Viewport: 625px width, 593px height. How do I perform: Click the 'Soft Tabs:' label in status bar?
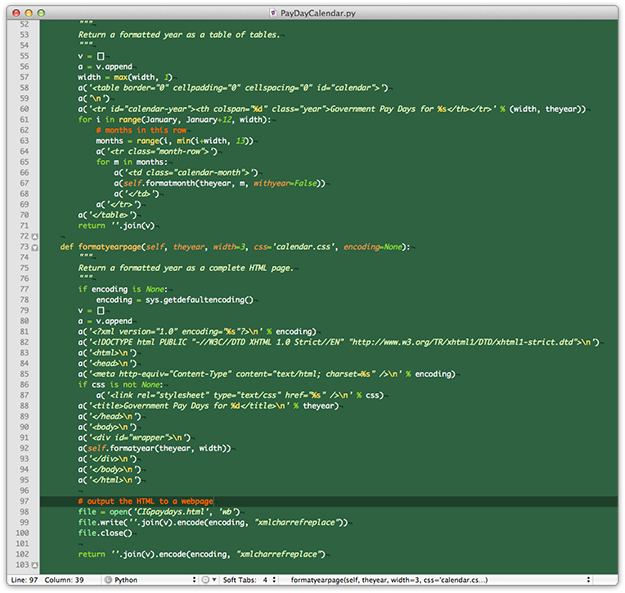[x=239, y=580]
